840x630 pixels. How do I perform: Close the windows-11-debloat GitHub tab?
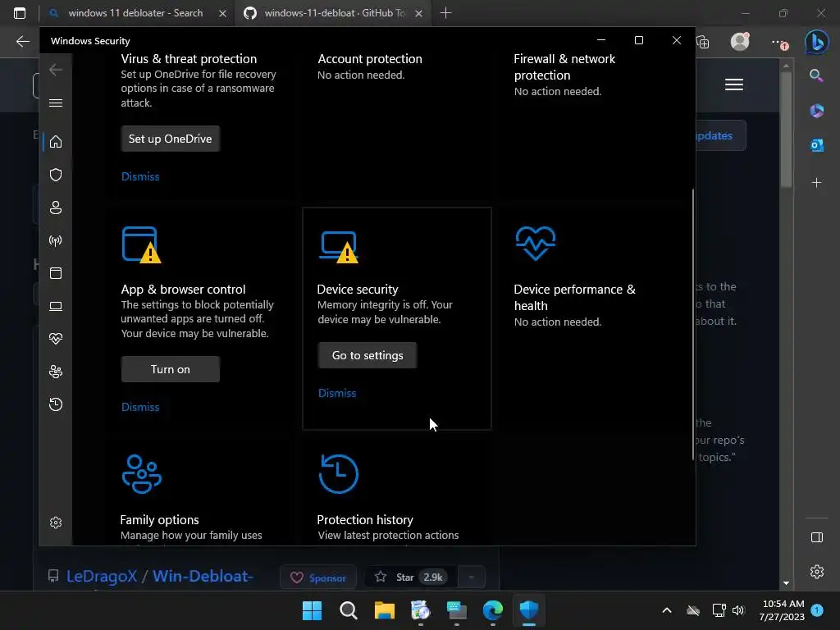419,13
